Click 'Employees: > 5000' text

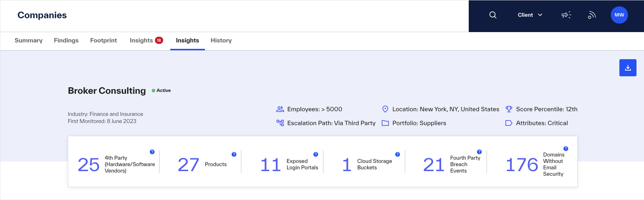click(x=315, y=109)
